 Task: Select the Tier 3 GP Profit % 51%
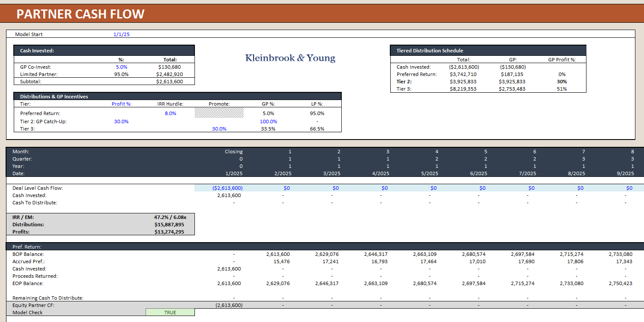(x=562, y=89)
